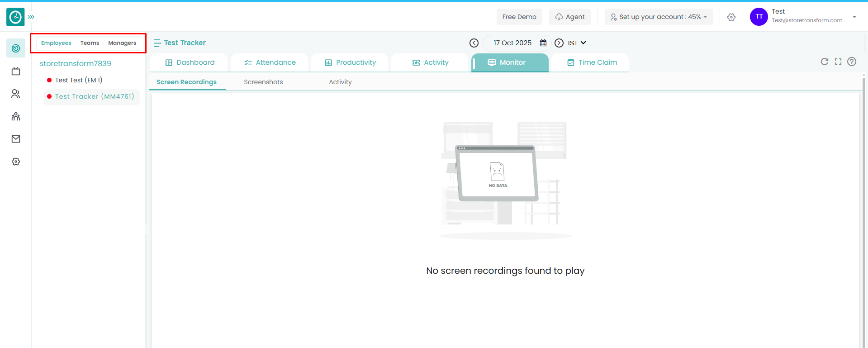Open the Dashboard tab
Image resolution: width=868 pixels, height=348 pixels.
tap(190, 62)
